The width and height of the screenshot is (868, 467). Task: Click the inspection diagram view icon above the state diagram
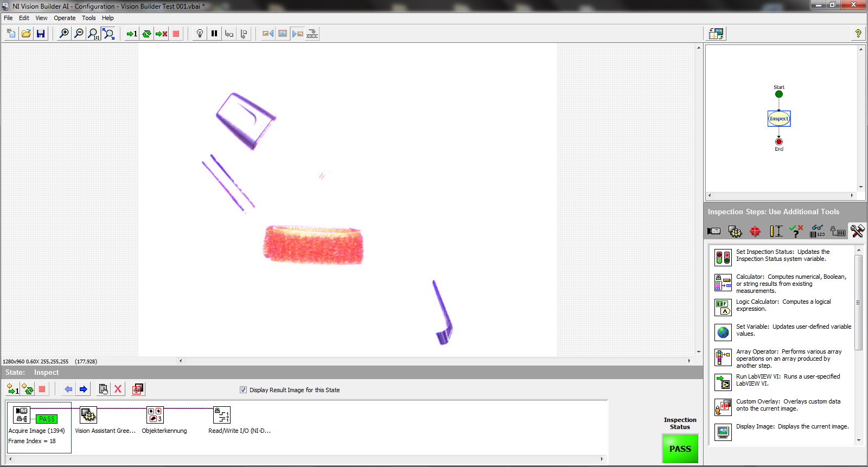[717, 34]
